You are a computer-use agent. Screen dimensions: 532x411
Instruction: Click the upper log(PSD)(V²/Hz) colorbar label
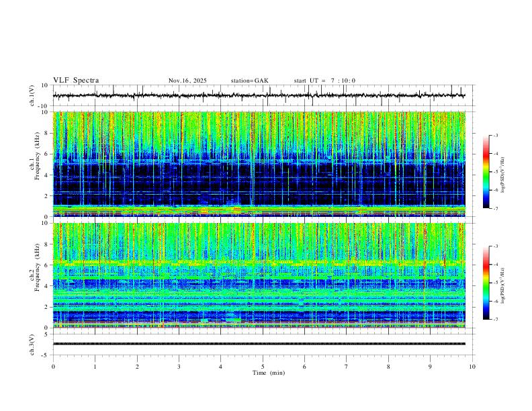tap(502, 175)
